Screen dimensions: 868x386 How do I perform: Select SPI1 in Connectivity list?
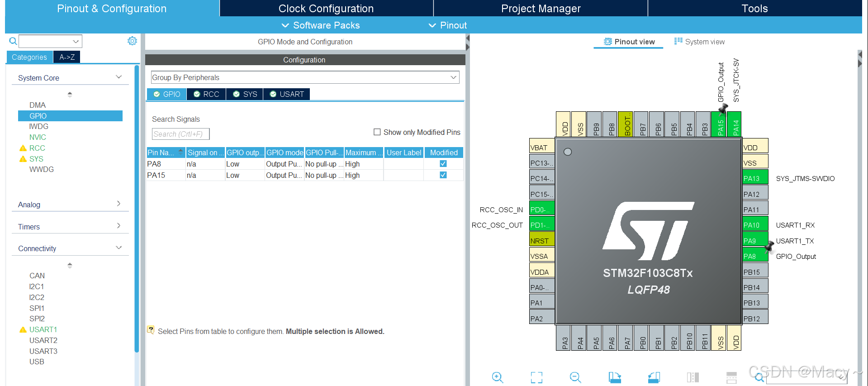click(37, 308)
